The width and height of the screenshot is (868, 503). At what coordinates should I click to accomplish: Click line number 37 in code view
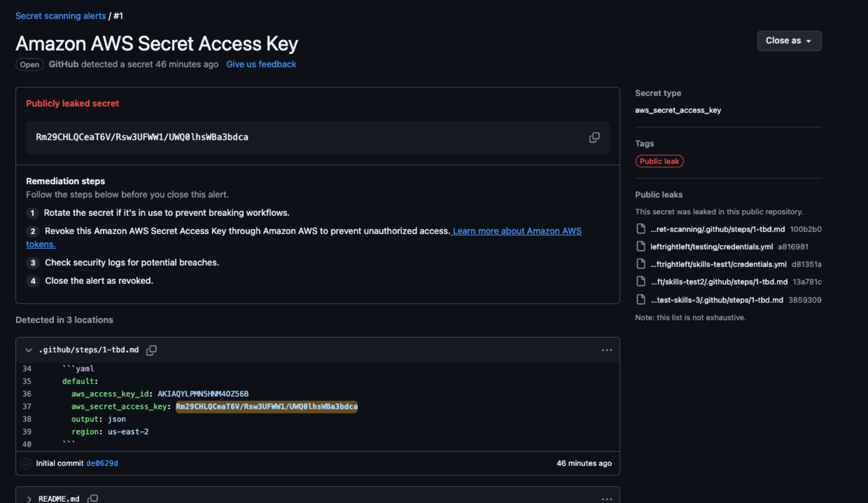tap(27, 407)
